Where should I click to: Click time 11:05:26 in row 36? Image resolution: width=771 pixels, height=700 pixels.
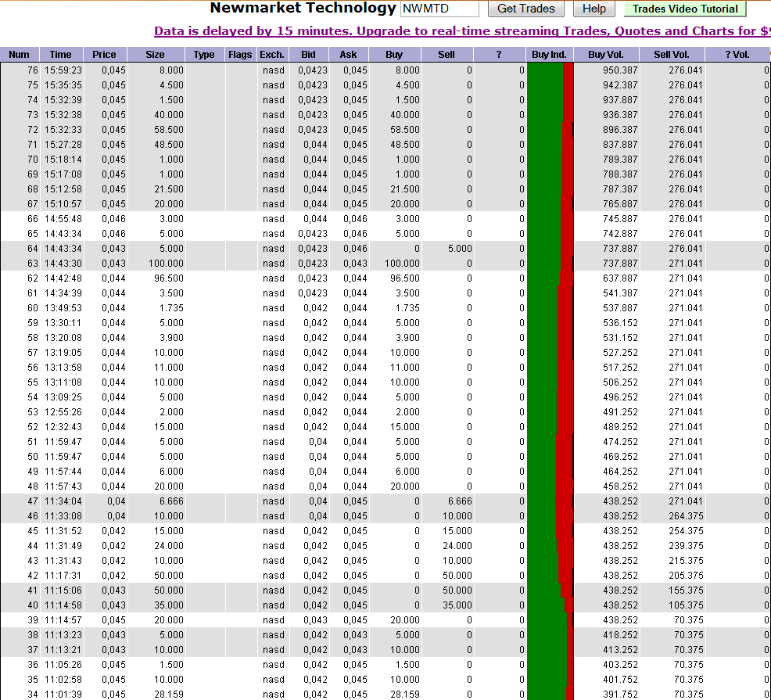(x=63, y=665)
